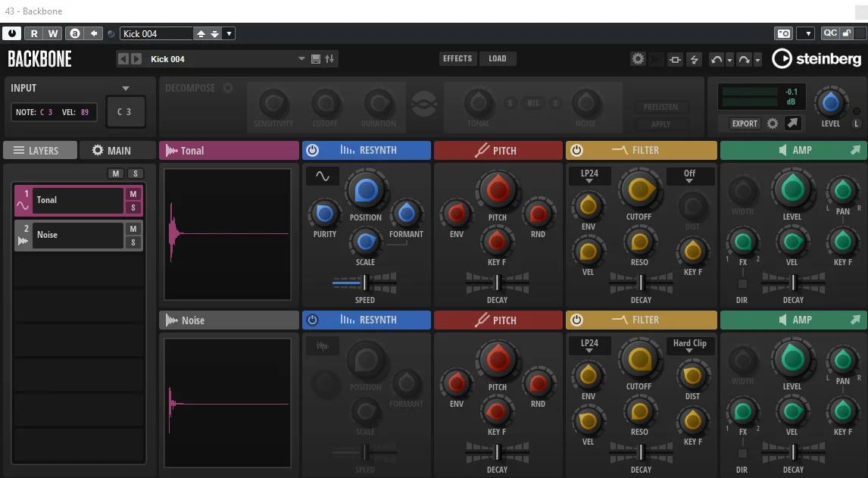Load the next Backbone preset with right arrow

click(136, 59)
